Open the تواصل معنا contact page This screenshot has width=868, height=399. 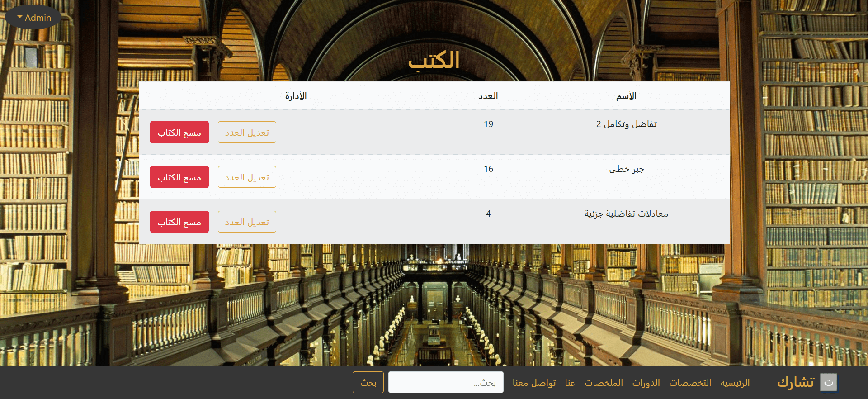pos(534,383)
